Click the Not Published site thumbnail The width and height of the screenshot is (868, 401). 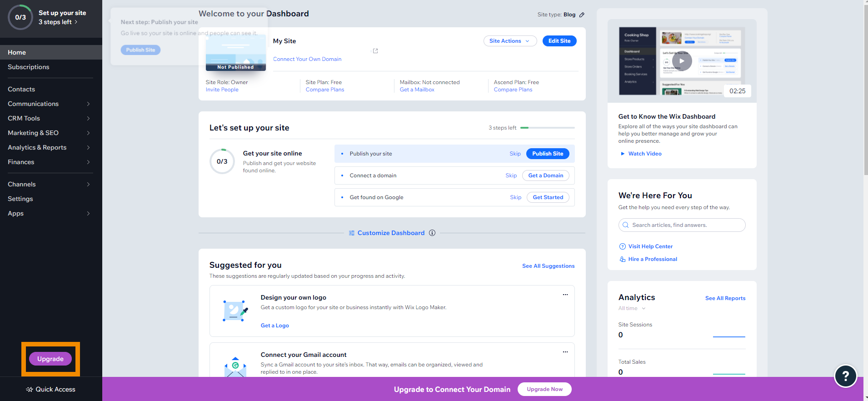point(235,52)
